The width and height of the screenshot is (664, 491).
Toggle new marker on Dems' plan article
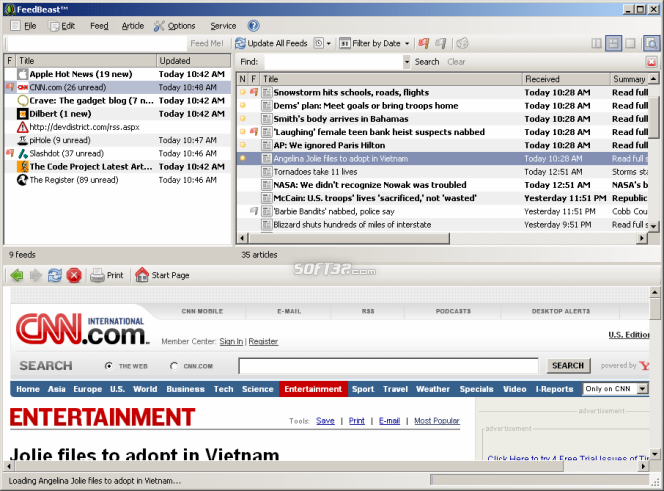coord(243,105)
